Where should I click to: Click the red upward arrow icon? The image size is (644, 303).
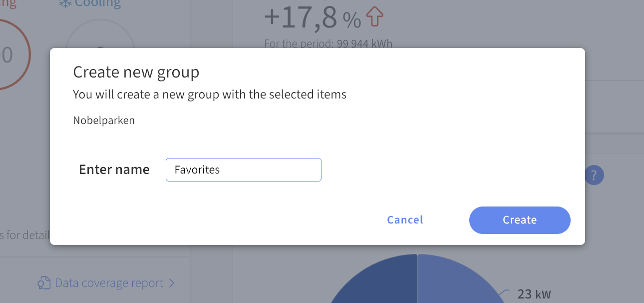375,17
